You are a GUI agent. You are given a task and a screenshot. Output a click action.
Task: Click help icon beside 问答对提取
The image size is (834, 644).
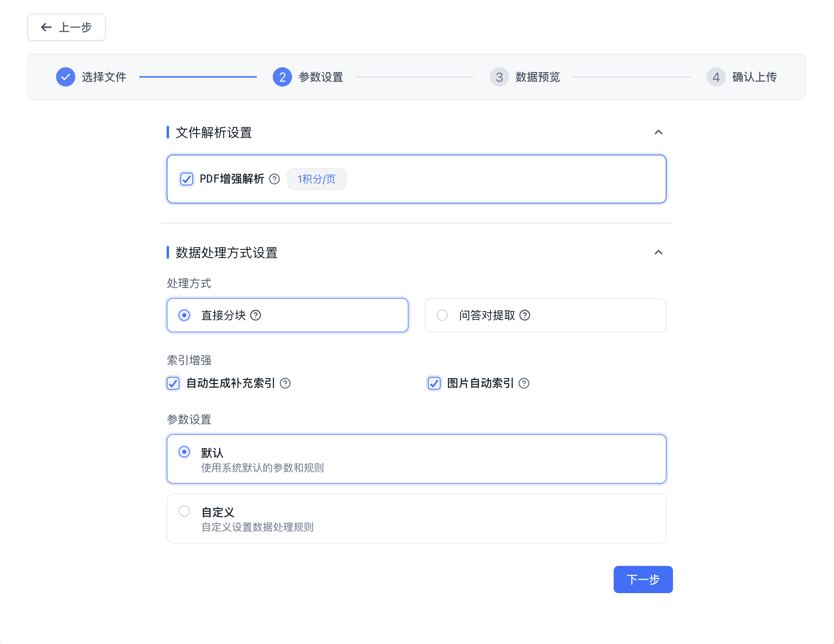point(525,316)
